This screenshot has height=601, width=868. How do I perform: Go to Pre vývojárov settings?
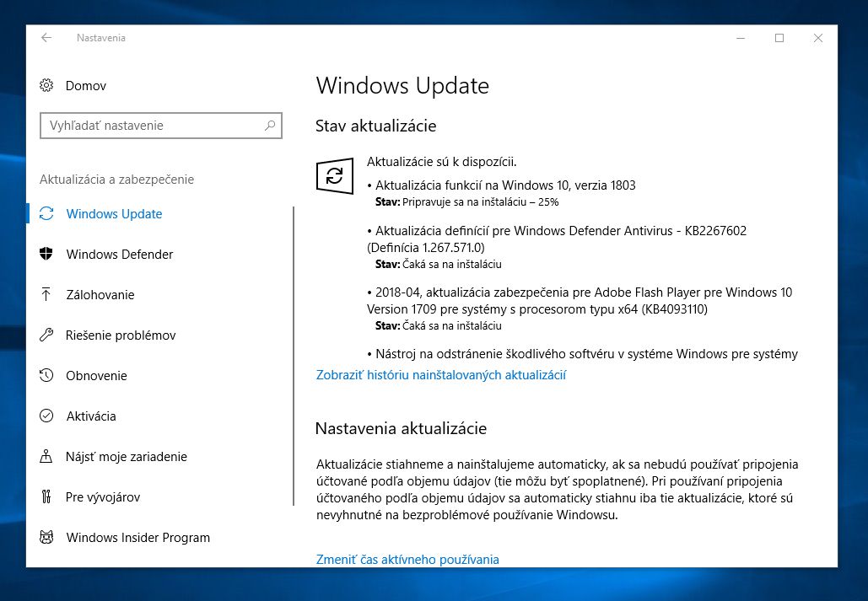click(x=103, y=497)
